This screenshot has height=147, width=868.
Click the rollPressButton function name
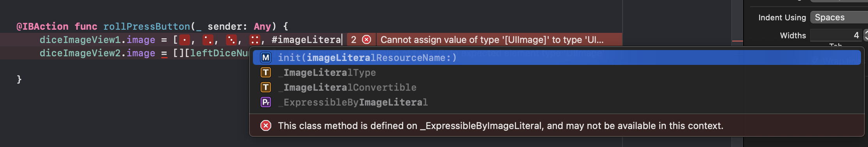(x=146, y=26)
